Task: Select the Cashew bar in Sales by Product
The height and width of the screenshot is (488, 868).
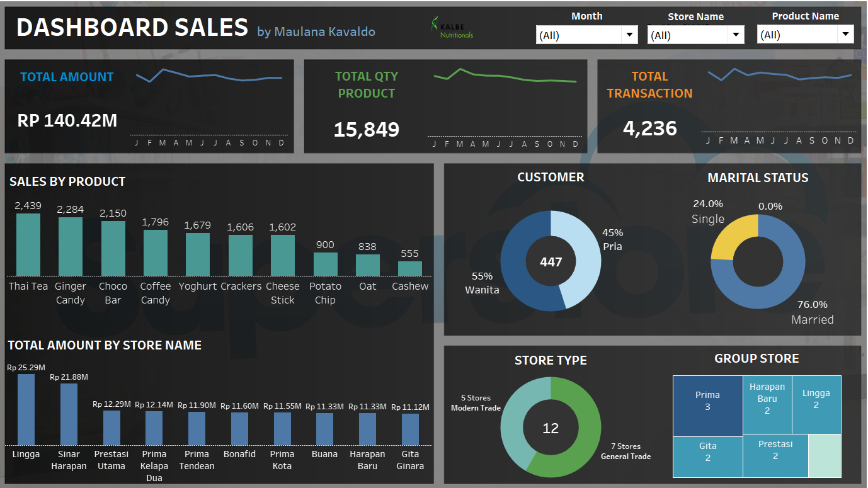Action: coord(409,269)
